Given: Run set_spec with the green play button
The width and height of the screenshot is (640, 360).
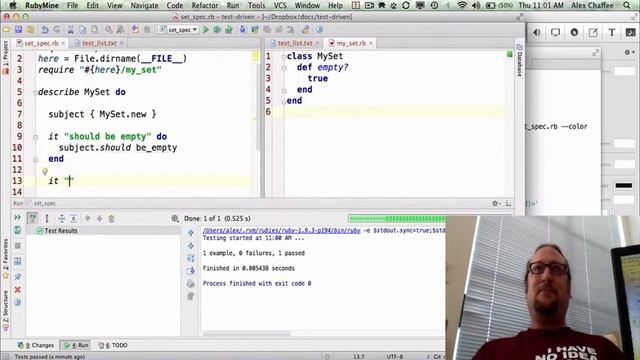Looking at the screenshot, I should coord(206,30).
